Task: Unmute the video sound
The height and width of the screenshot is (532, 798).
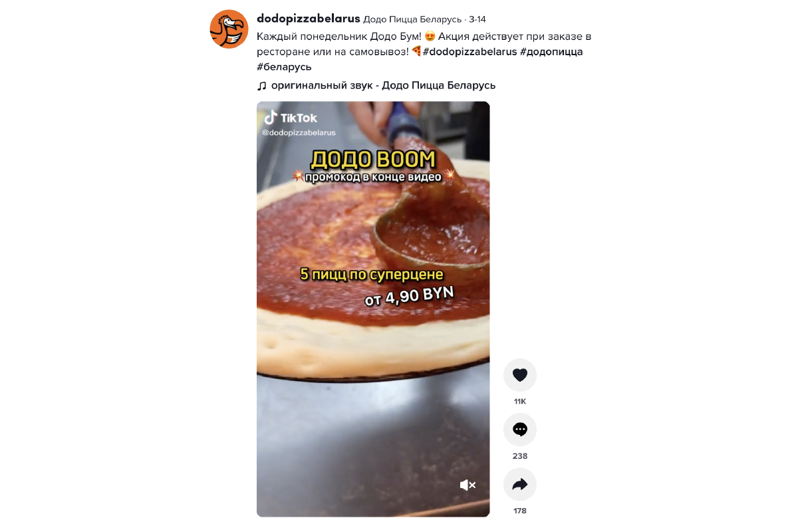Action: click(x=467, y=485)
